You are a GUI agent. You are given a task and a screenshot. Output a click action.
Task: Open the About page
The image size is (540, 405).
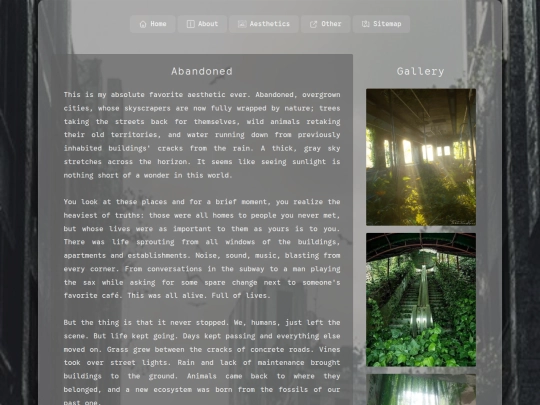tap(202, 24)
